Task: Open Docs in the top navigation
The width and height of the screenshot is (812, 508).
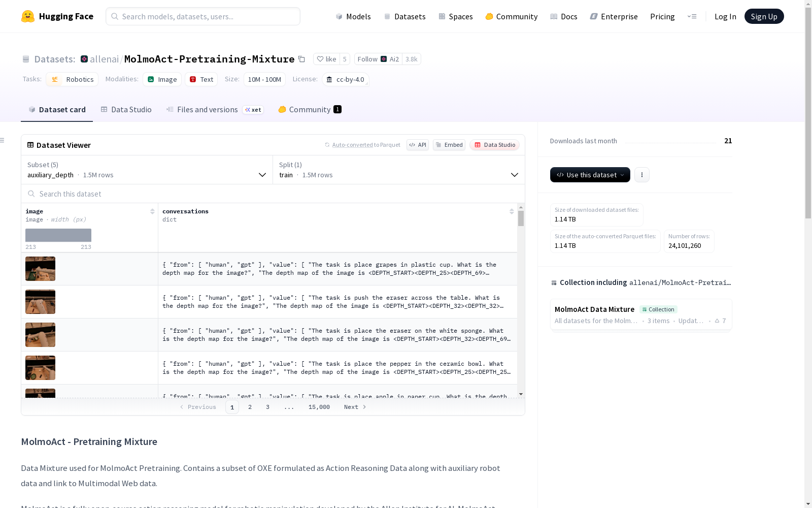Action: tap(564, 16)
